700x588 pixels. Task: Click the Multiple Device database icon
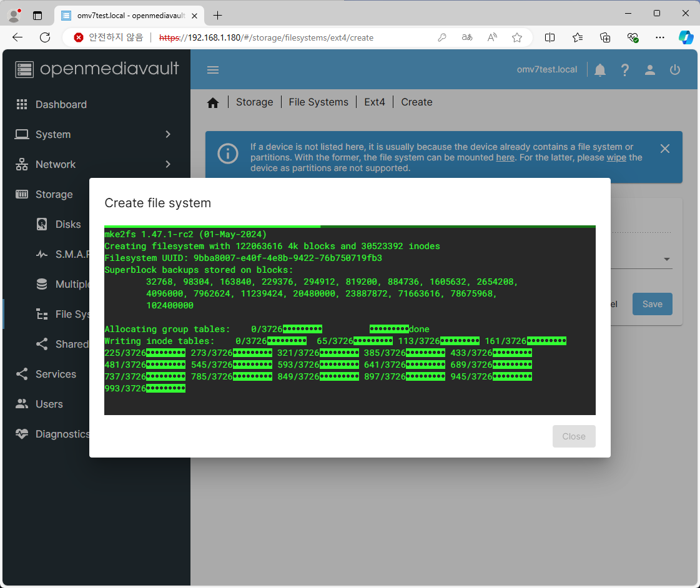pyautogui.click(x=42, y=284)
